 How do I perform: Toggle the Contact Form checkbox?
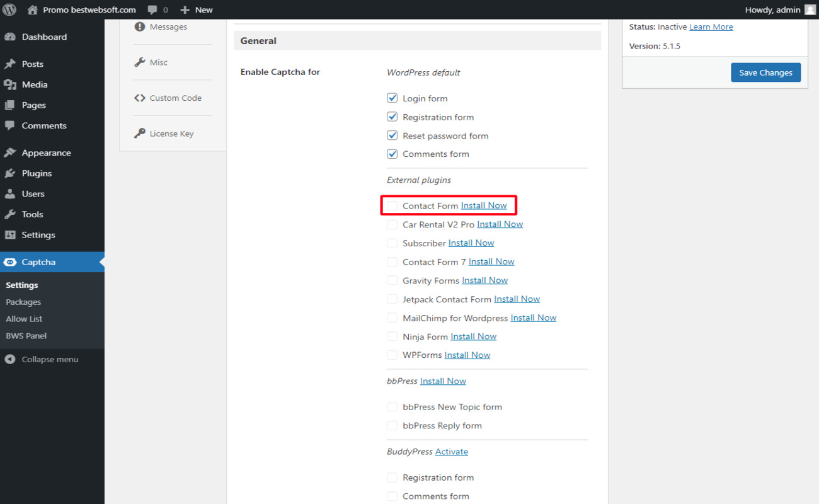click(x=392, y=205)
